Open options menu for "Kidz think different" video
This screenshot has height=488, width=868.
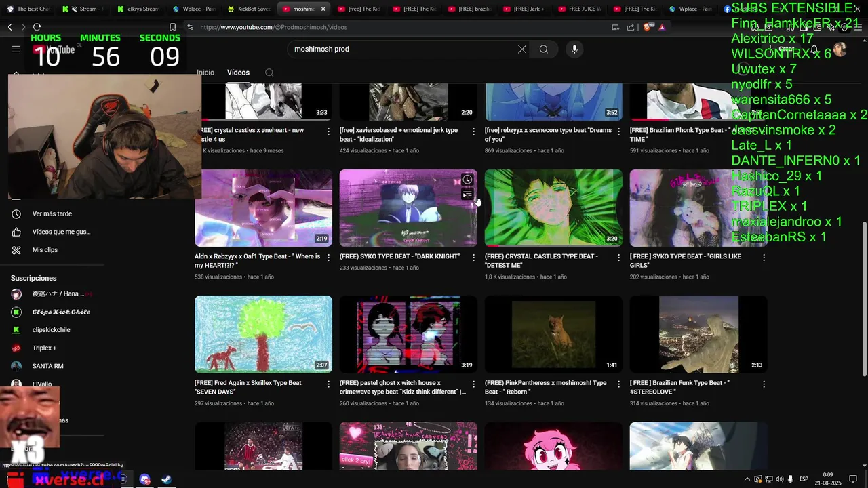tap(474, 384)
